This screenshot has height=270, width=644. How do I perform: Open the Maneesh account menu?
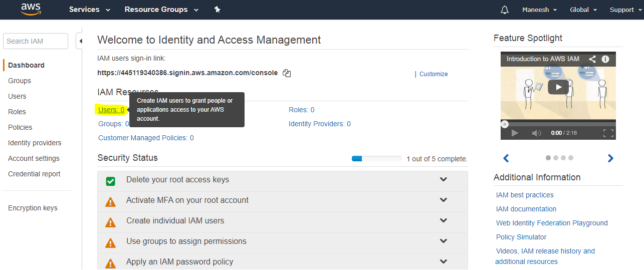click(539, 10)
